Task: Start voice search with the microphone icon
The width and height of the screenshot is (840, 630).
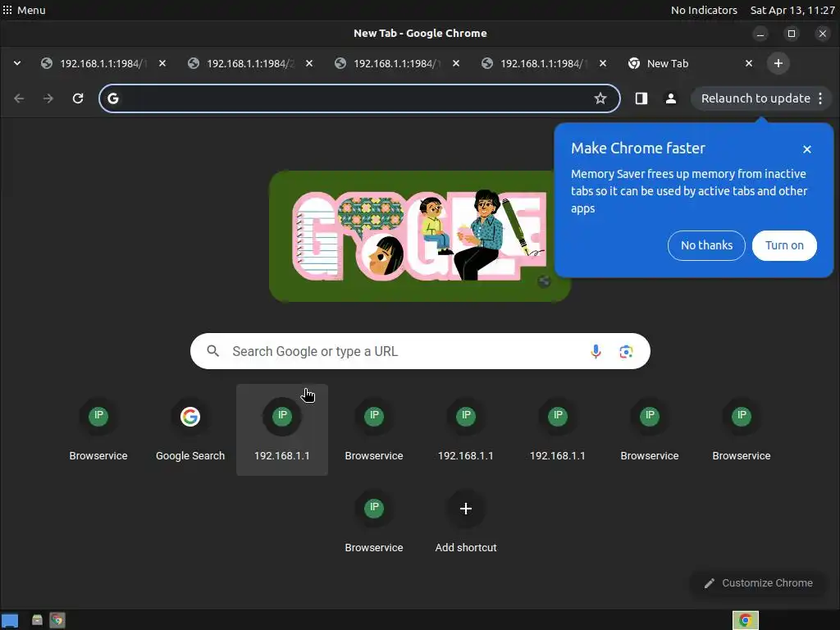Action: point(596,351)
